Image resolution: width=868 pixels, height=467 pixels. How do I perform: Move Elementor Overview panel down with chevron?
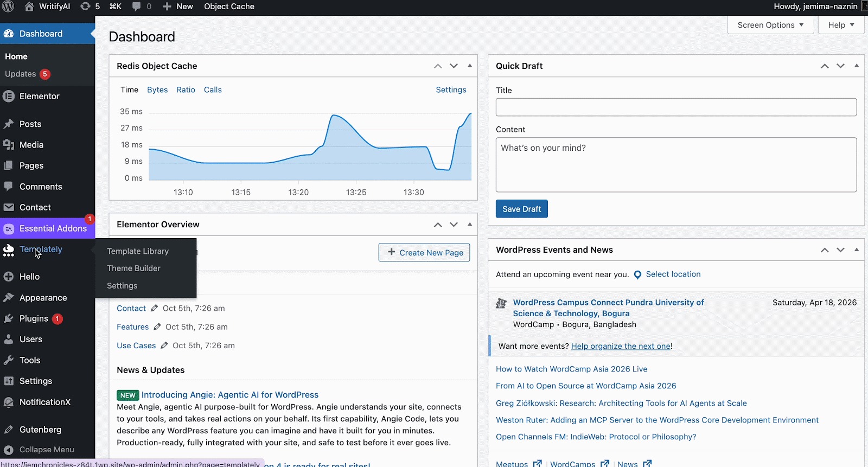point(454,225)
